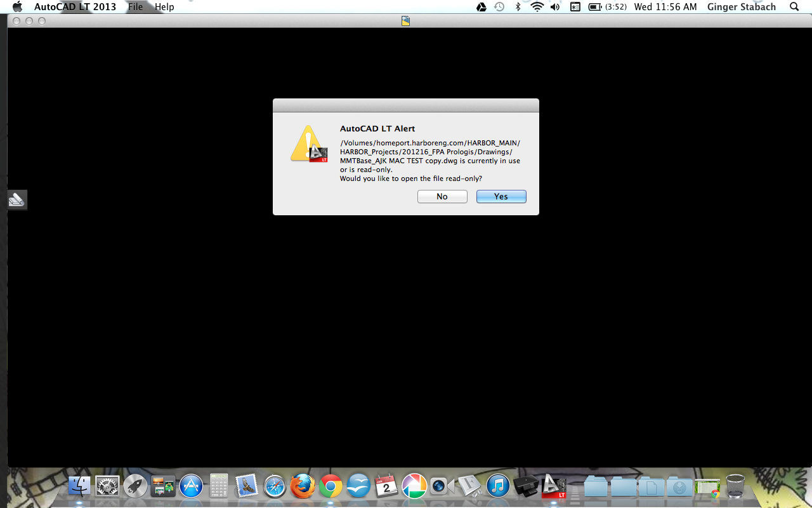Open the File menu
The height and width of the screenshot is (508, 812).
pos(135,7)
